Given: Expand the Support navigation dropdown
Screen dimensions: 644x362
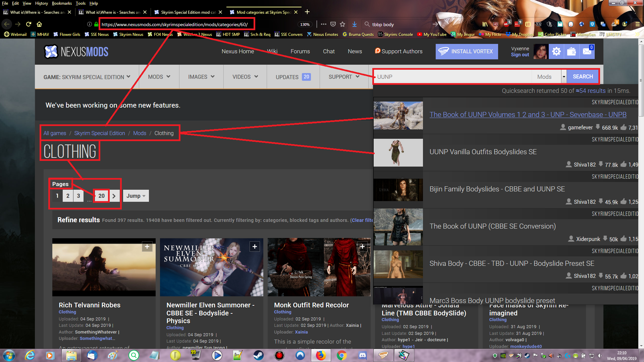Looking at the screenshot, I should (344, 77).
